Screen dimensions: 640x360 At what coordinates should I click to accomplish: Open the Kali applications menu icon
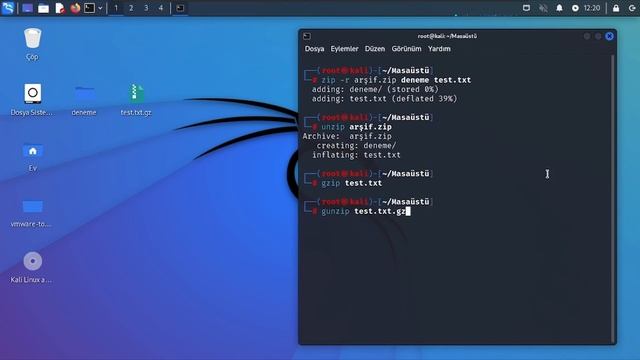click(x=8, y=8)
